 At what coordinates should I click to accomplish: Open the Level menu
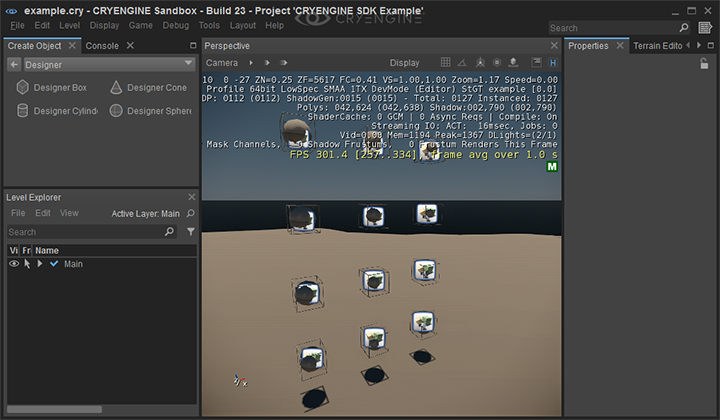click(x=69, y=25)
